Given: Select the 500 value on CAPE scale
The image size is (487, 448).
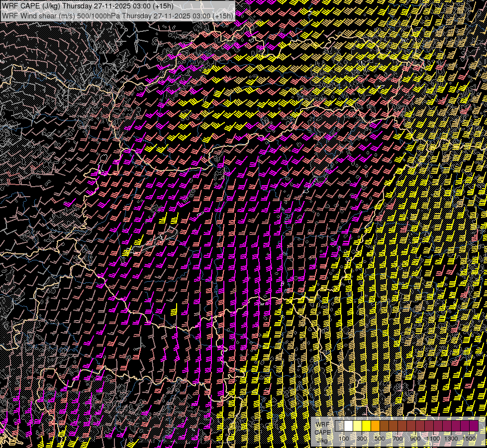Looking at the screenshot, I should [380, 439].
